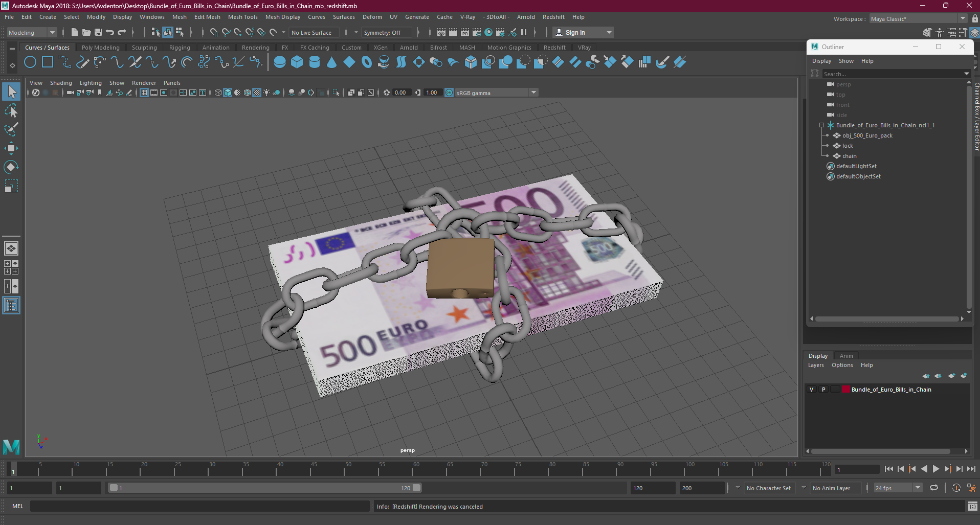Open Outliner Show menu
The image size is (980, 525).
point(846,61)
